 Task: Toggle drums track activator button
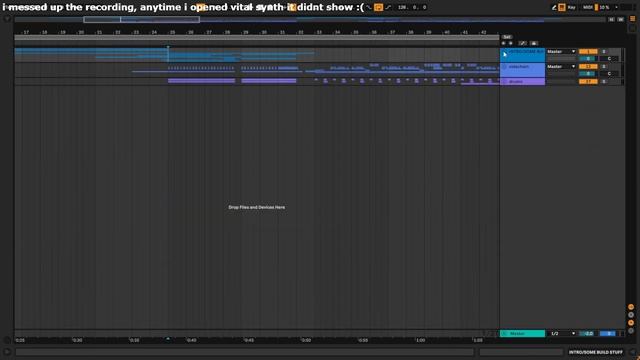click(588, 82)
